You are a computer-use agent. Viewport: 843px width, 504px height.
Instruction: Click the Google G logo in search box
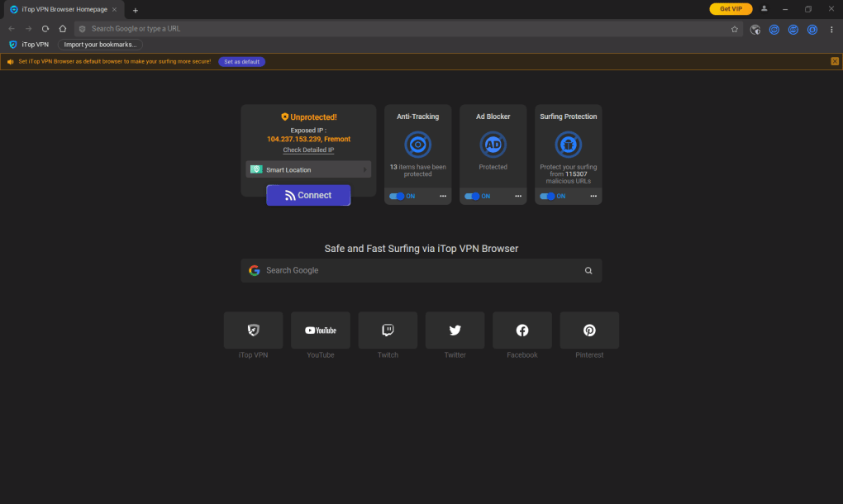coord(255,271)
